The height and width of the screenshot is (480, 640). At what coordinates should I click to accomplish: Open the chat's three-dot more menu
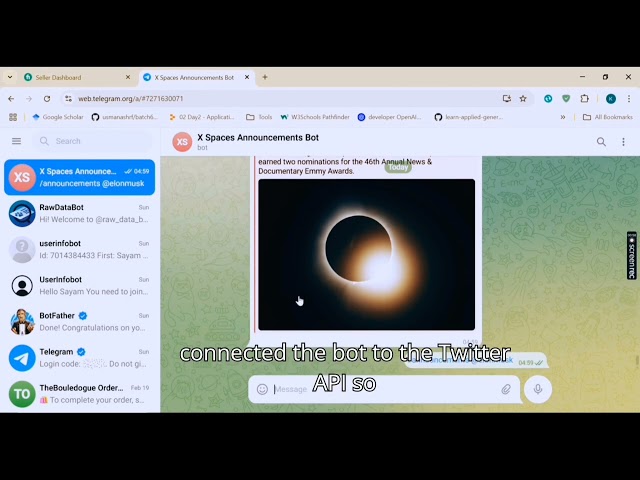point(623,142)
